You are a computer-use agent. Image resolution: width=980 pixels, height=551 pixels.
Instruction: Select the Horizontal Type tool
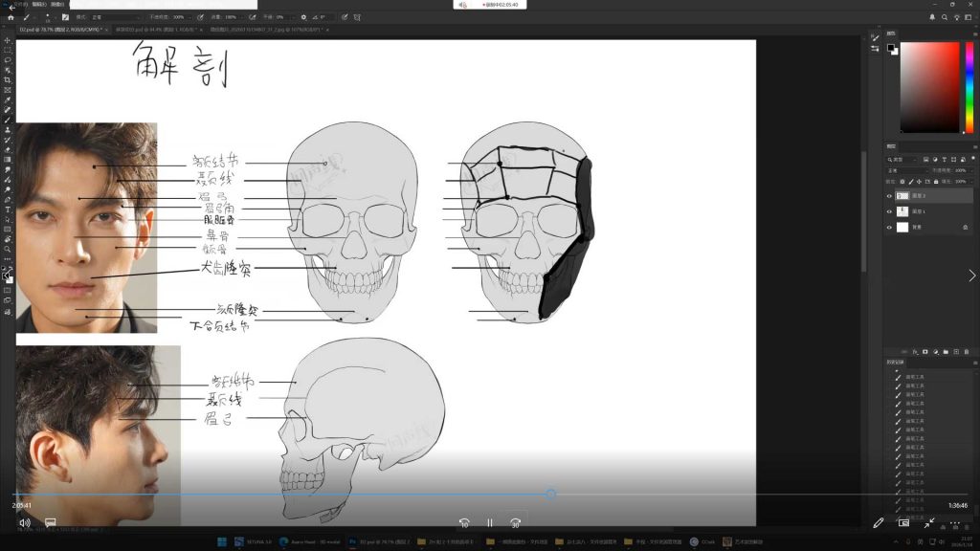(8, 209)
